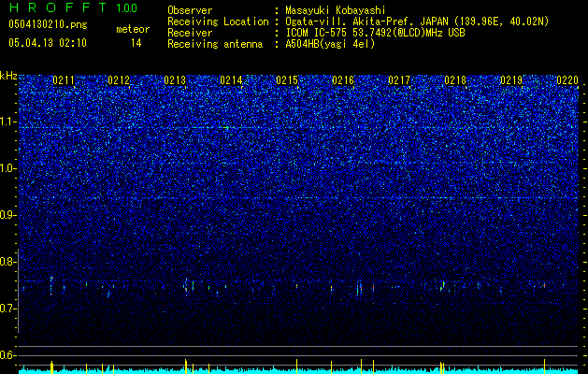Screen dimensions: 588x374
Task: Click the 0217 time marker
Action: pyautogui.click(x=399, y=80)
